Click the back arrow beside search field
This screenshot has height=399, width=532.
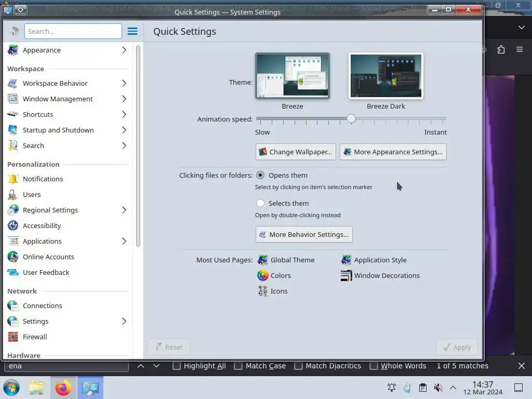tap(14, 31)
